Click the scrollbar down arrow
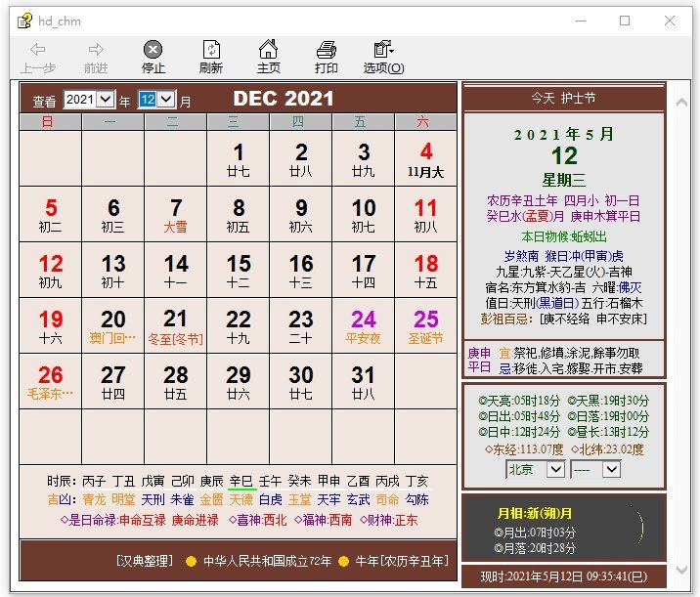The width and height of the screenshot is (700, 597). tap(681, 570)
